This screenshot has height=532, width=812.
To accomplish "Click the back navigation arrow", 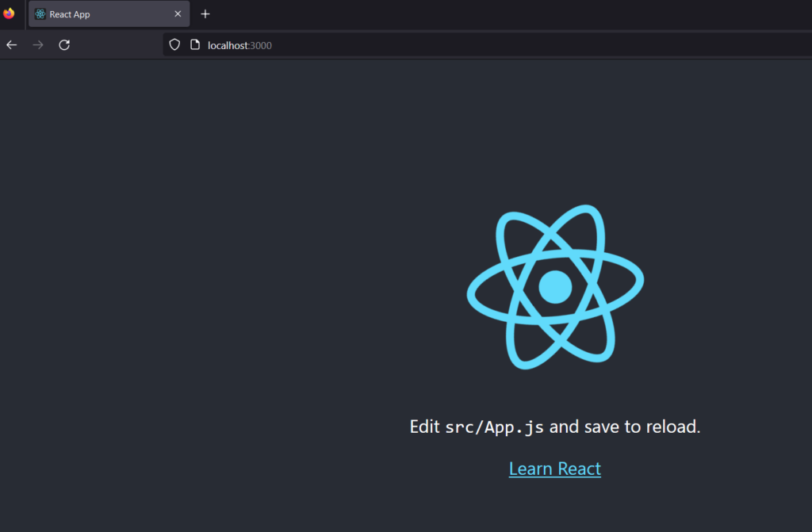I will point(11,44).
